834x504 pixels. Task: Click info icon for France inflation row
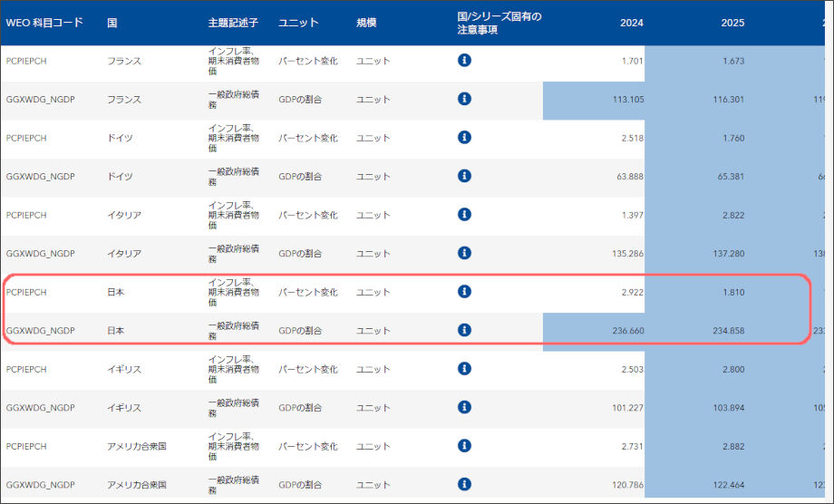[x=464, y=60]
